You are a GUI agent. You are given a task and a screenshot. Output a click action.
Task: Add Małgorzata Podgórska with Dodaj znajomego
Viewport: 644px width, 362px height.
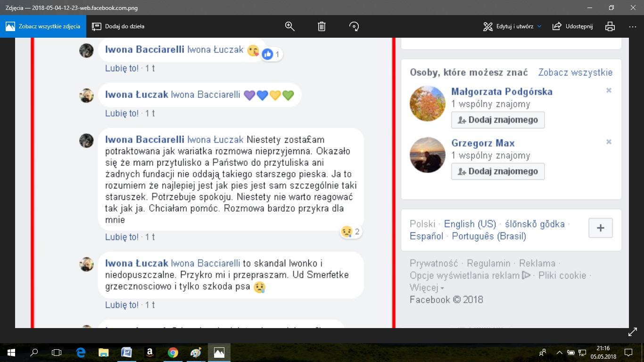click(x=498, y=120)
